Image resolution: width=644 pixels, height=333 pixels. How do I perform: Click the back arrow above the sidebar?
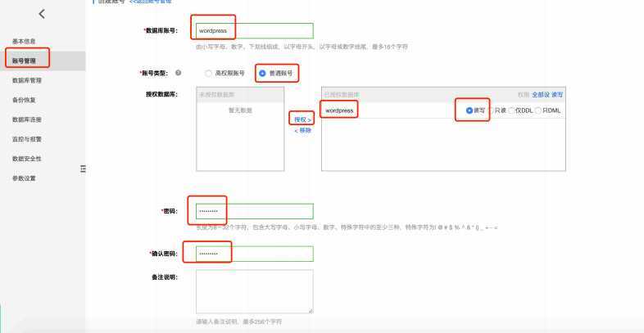[x=42, y=14]
